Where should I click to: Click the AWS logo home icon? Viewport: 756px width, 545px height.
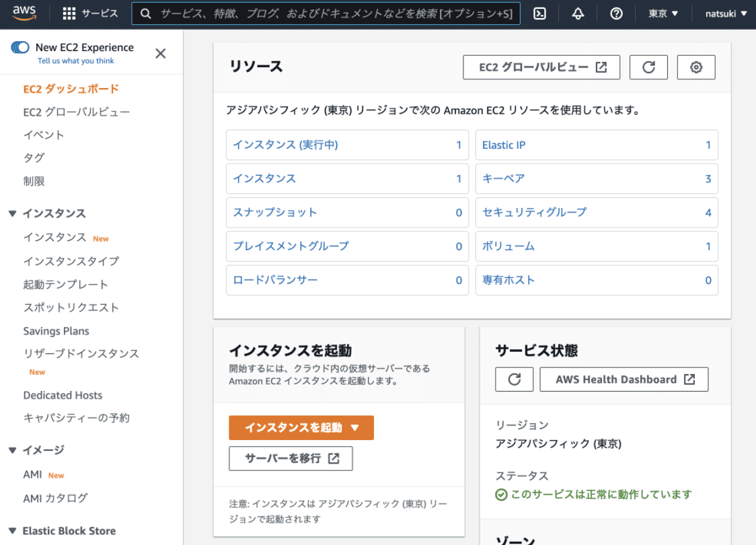25,13
